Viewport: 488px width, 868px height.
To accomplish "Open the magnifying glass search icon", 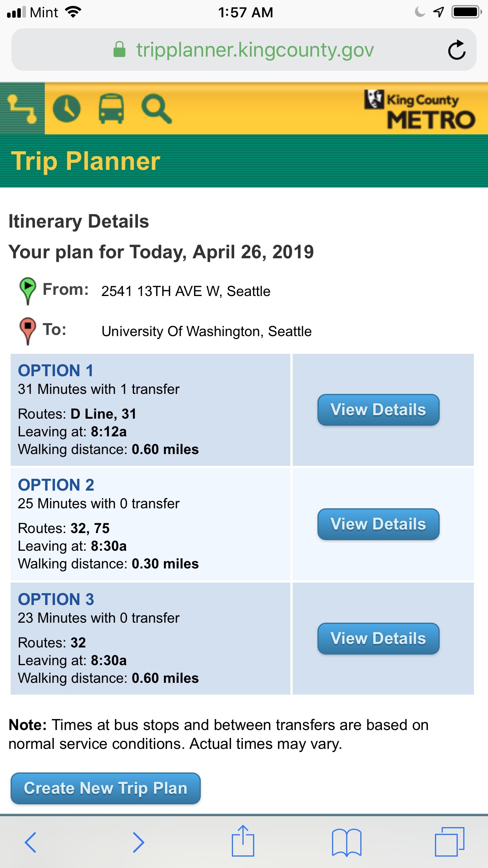I will point(156,109).
